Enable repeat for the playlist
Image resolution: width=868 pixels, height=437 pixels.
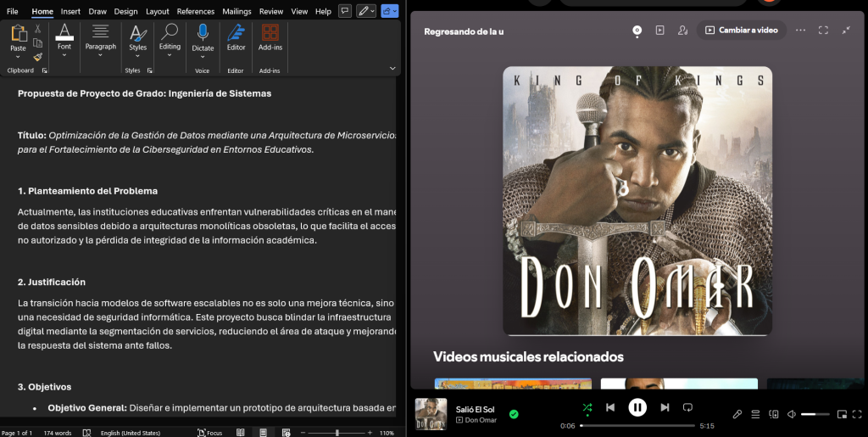[x=688, y=407]
